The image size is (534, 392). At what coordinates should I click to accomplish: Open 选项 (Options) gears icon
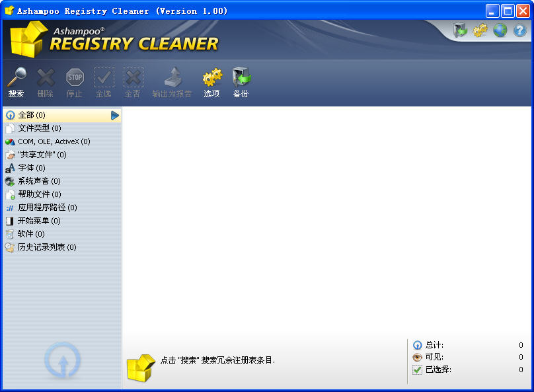[x=212, y=78]
